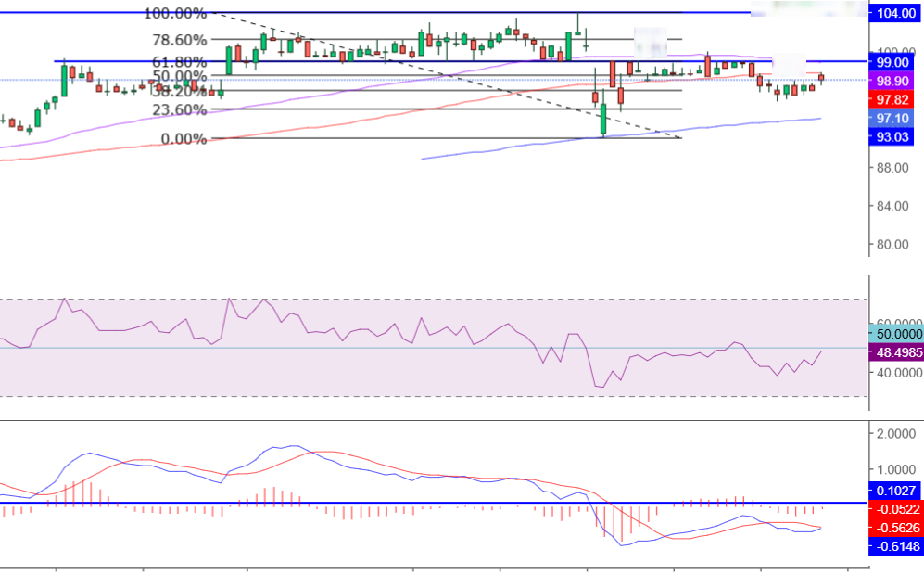Select the dashed diagonal Fibonacci trend line
Viewport: 924px width, 575px height.
pyautogui.click(x=446, y=75)
